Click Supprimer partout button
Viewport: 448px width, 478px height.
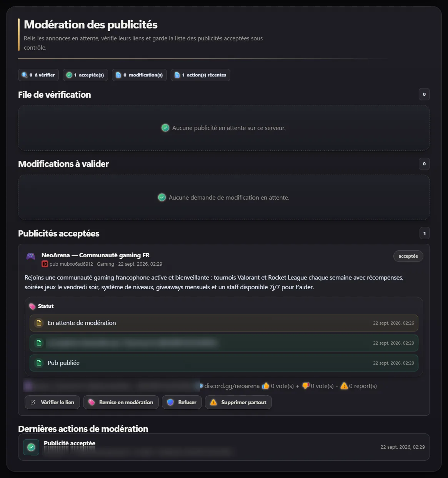tap(238, 402)
